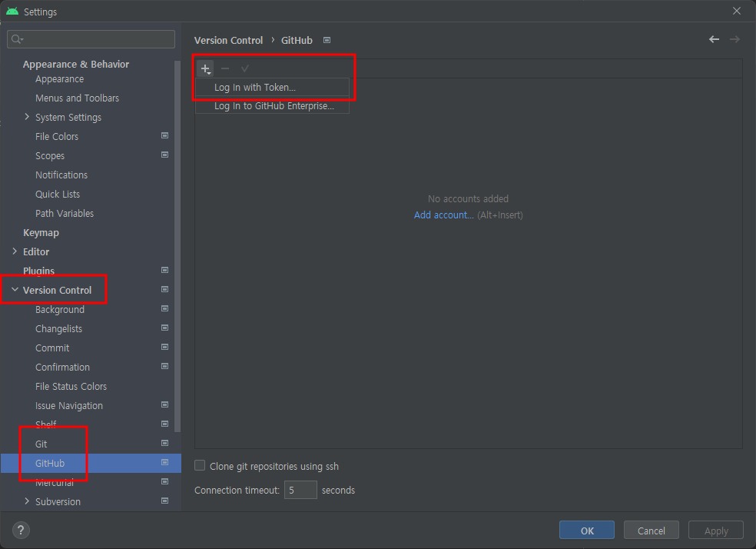Viewport: 756px width, 549px height.
Task: Enable cloning git repositories using ssh
Action: point(199,466)
